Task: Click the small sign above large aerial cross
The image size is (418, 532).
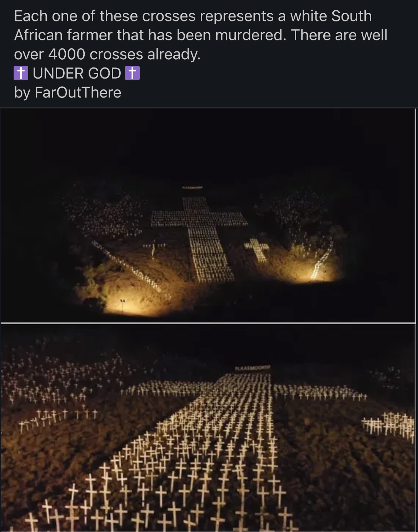Action: tap(193, 187)
